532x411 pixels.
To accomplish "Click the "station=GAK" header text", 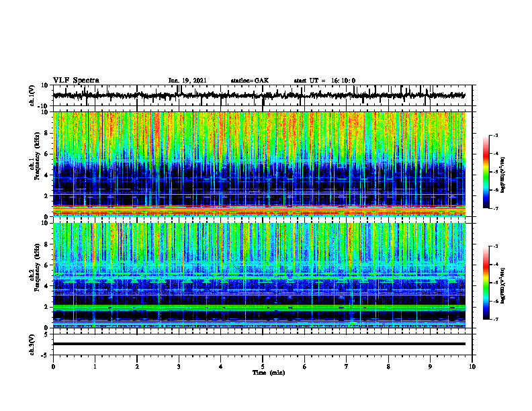I will tap(250, 81).
